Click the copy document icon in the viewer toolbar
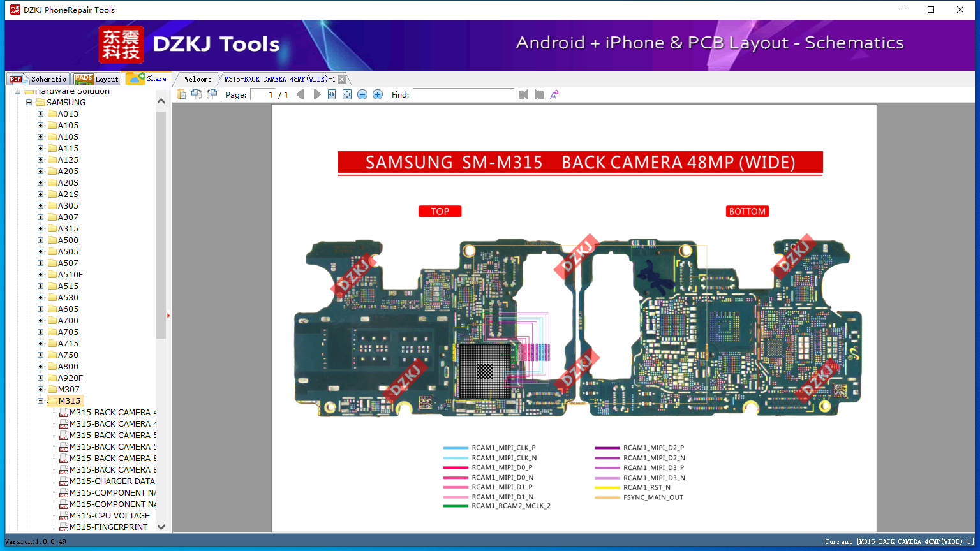980x551 pixels. click(x=181, y=94)
